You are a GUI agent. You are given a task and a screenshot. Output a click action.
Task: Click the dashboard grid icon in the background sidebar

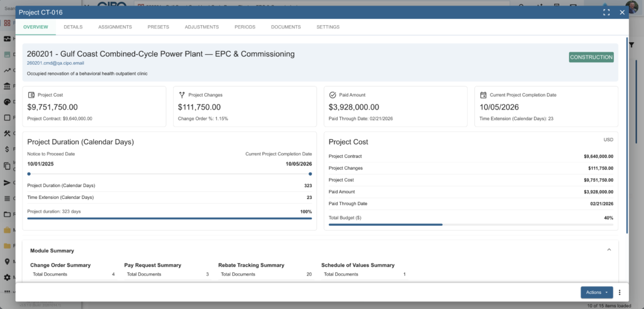pyautogui.click(x=7, y=23)
